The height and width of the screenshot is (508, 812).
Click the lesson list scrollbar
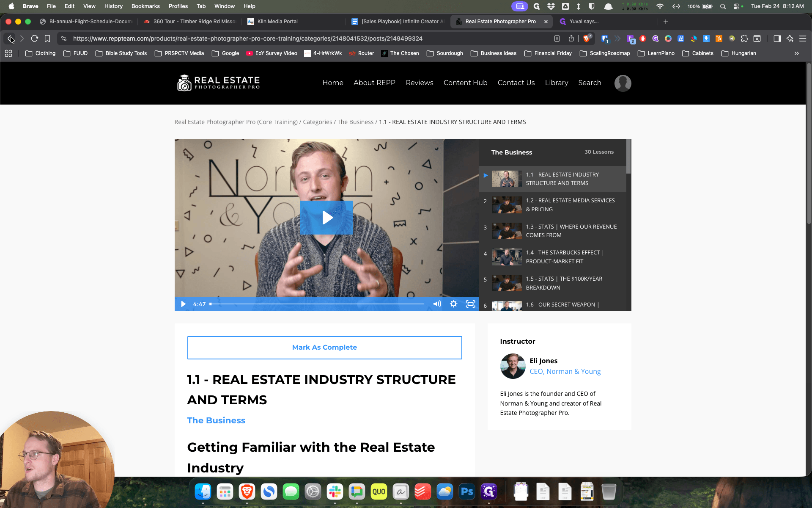pyautogui.click(x=628, y=157)
